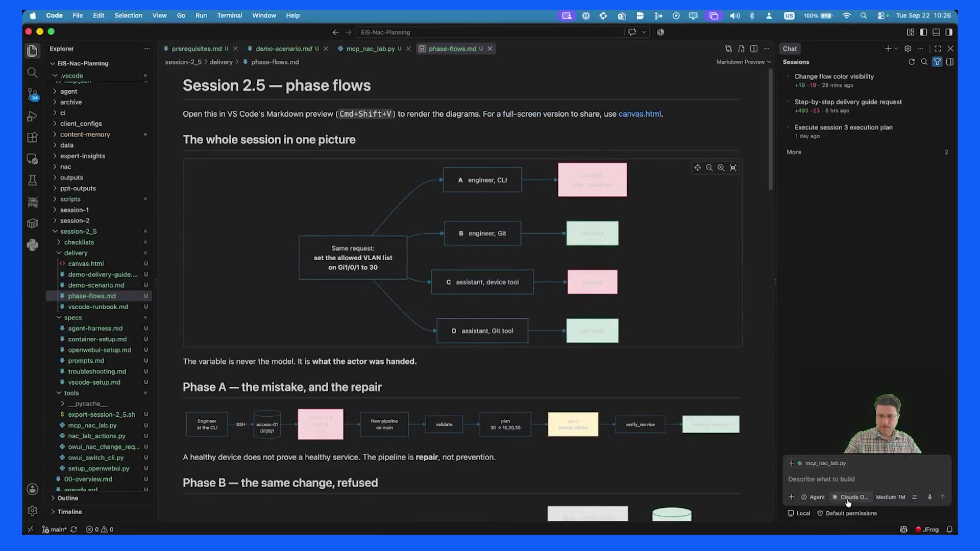Open the Accounts menu in activity bar
Screen dimensions: 980x551
click(32, 489)
